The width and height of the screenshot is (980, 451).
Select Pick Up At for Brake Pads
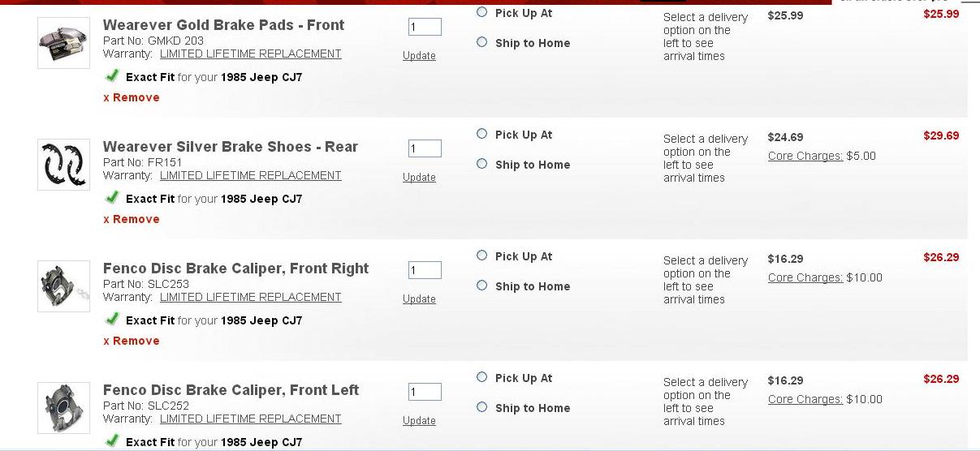[x=482, y=12]
